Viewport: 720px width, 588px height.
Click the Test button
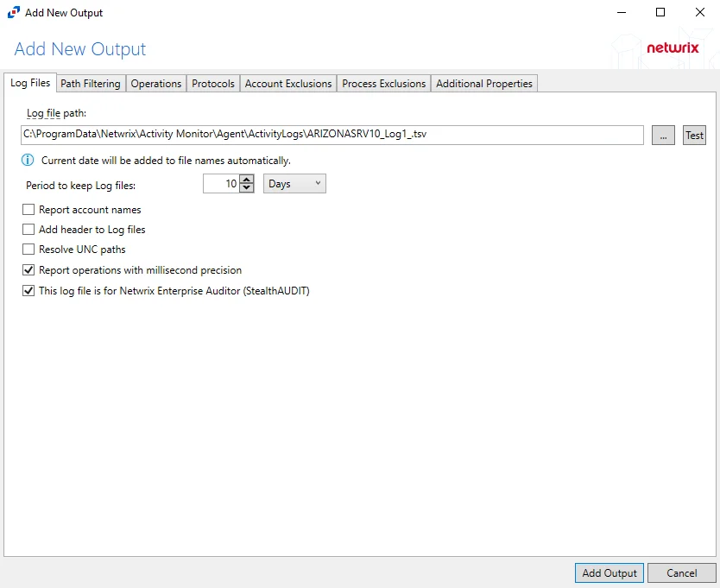[694, 135]
